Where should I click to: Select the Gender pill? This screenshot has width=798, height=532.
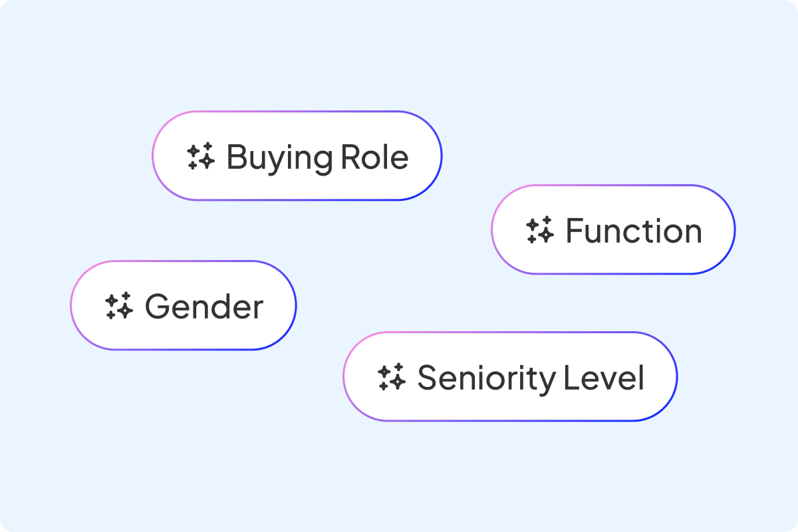coord(183,305)
